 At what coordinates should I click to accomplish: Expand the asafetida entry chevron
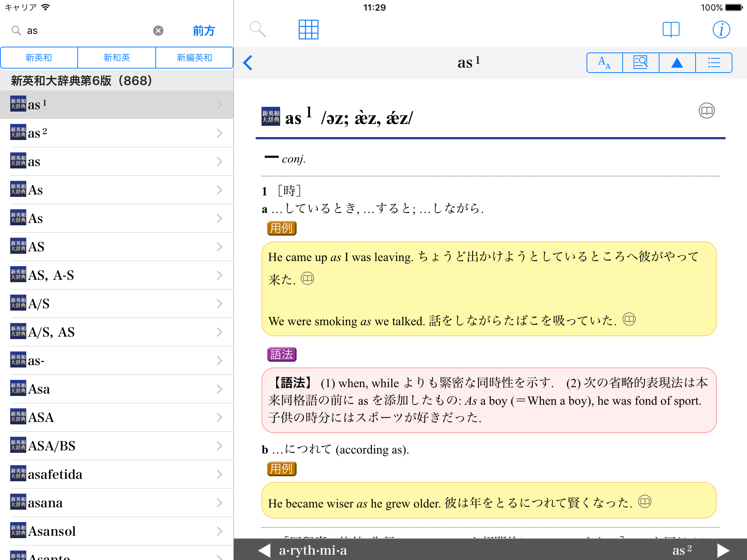coord(219,474)
